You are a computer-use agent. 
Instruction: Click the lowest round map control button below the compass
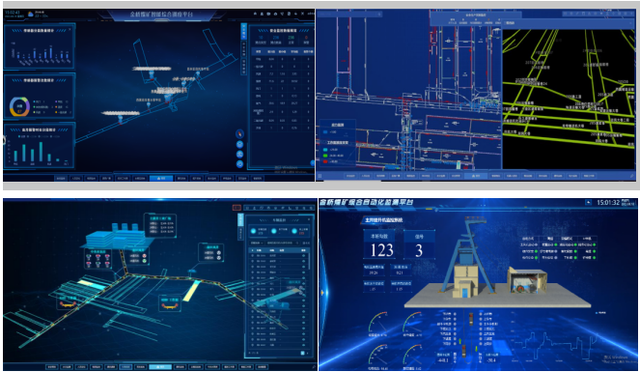coord(240,164)
